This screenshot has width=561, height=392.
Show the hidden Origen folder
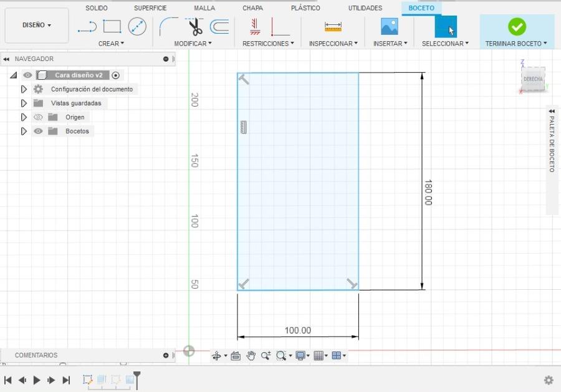click(38, 117)
